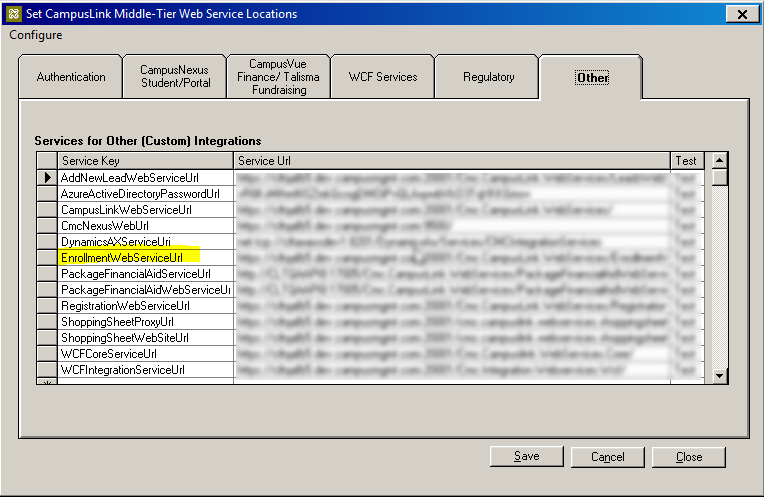Go to the WCF Services tab
Screen dimensions: 764x497
383,77
